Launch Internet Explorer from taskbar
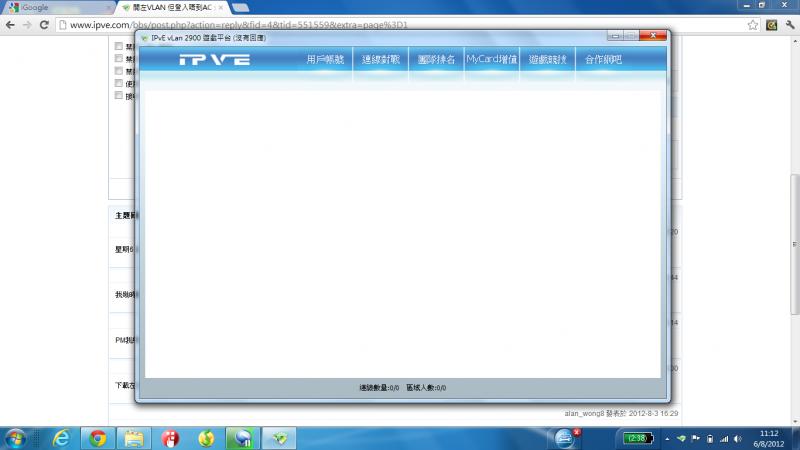 click(62, 438)
